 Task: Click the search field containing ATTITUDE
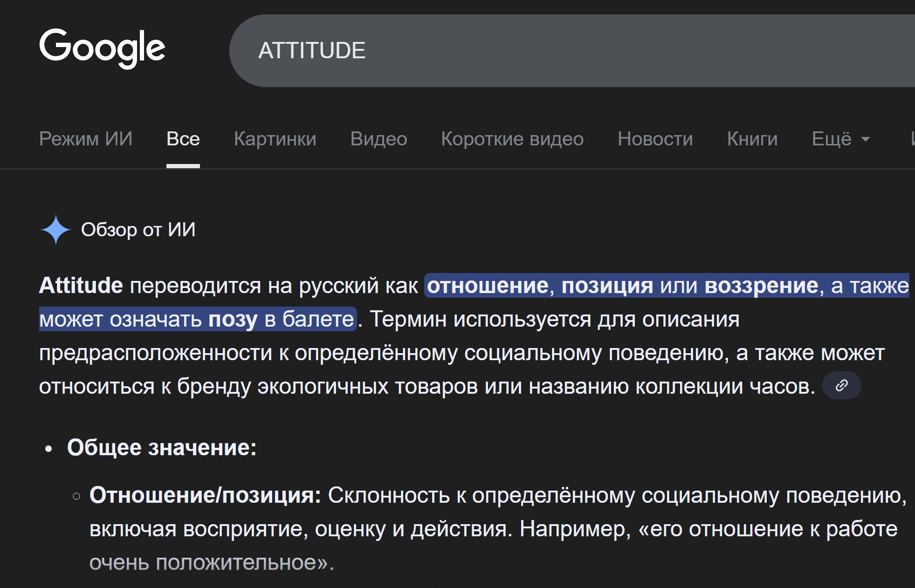(559, 51)
